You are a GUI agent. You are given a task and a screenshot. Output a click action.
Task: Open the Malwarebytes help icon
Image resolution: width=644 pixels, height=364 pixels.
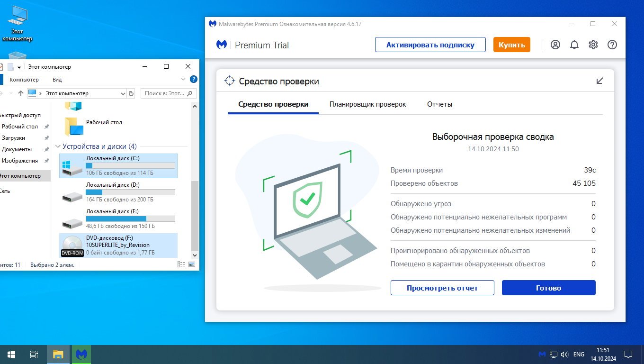pyautogui.click(x=612, y=45)
